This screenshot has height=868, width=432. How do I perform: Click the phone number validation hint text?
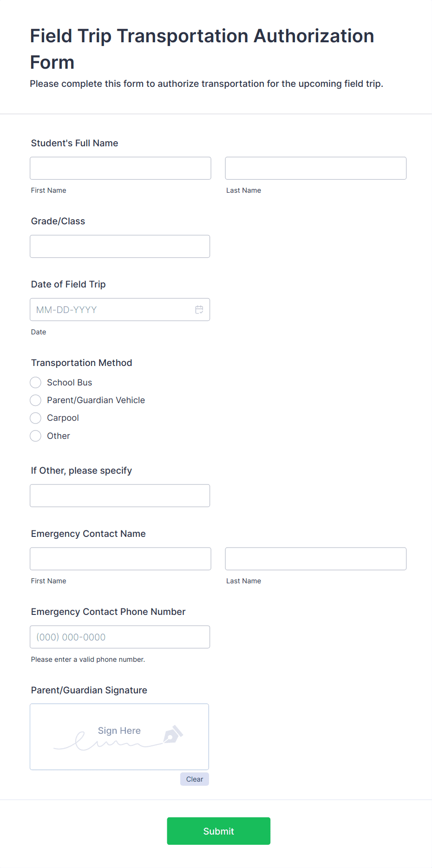tap(88, 659)
